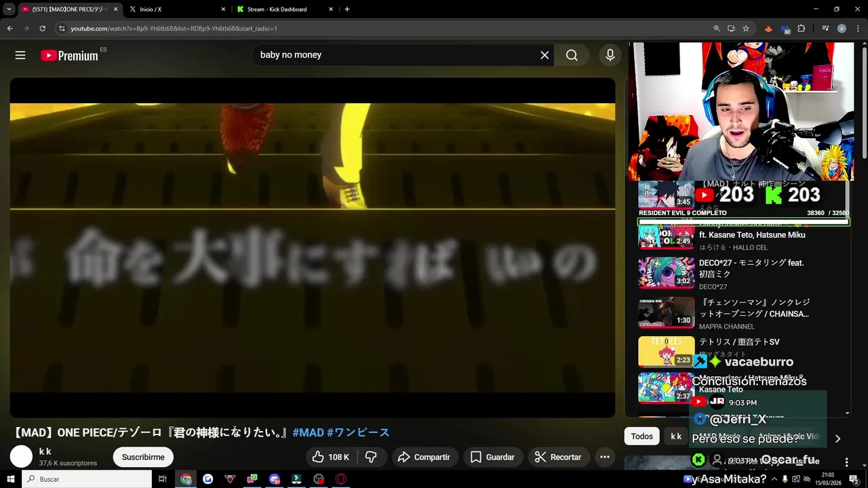Open Windows Task View

[x=163, y=479]
